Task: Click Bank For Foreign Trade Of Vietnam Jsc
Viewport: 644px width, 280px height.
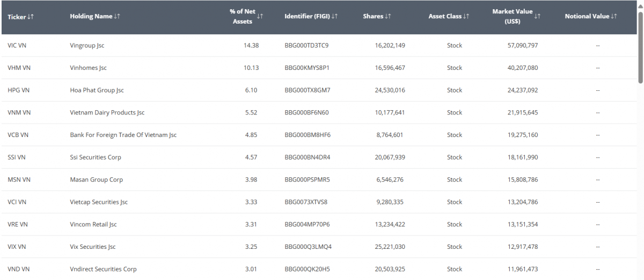Action: [123, 135]
